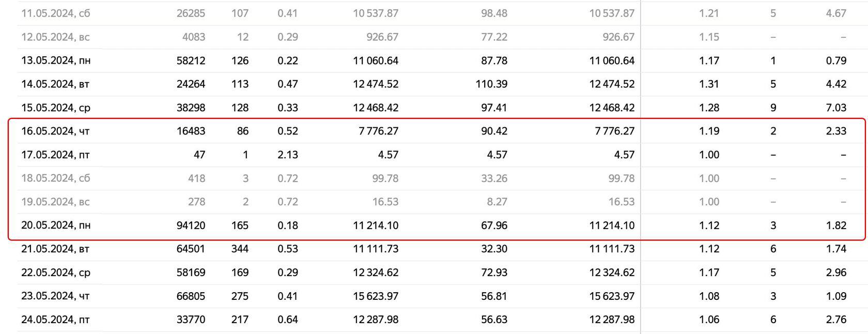Click the 72.93 value for 22.05.2024
Viewport: 868px width, 334px height.
[x=494, y=272]
